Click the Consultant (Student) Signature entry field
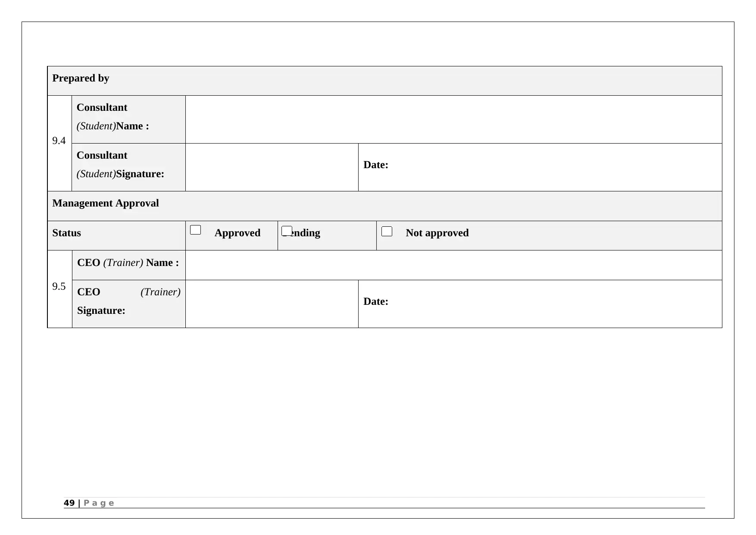Image resolution: width=756 pixels, height=535 pixels. click(x=272, y=167)
